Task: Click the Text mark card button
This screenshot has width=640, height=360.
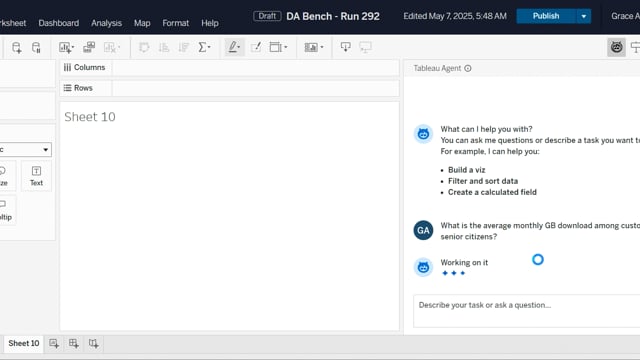Action: (36, 176)
